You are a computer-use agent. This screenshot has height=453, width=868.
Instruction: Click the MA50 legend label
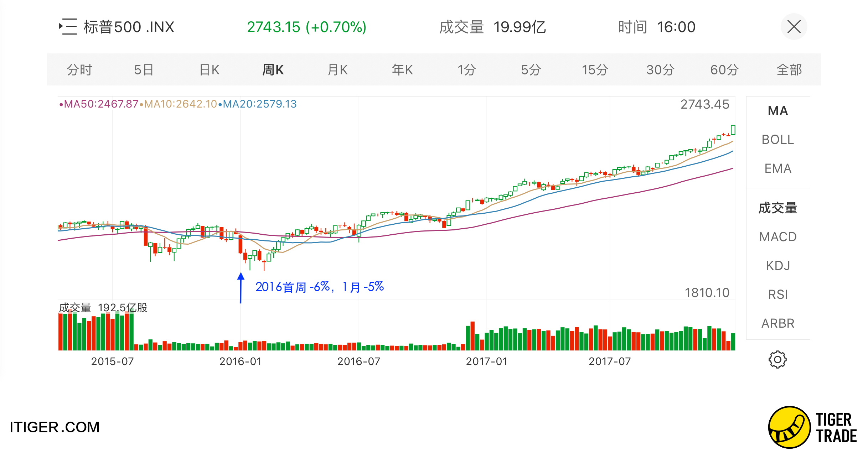pyautogui.click(x=99, y=104)
